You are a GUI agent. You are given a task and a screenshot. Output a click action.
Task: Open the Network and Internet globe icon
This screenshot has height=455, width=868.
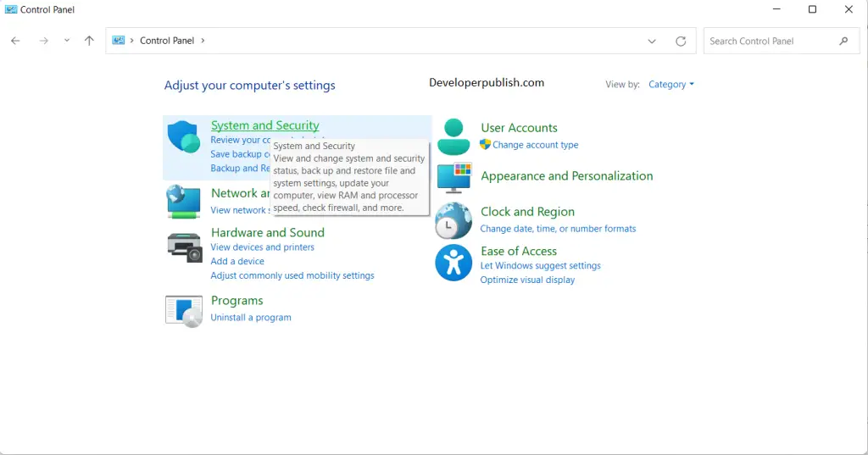pyautogui.click(x=183, y=202)
